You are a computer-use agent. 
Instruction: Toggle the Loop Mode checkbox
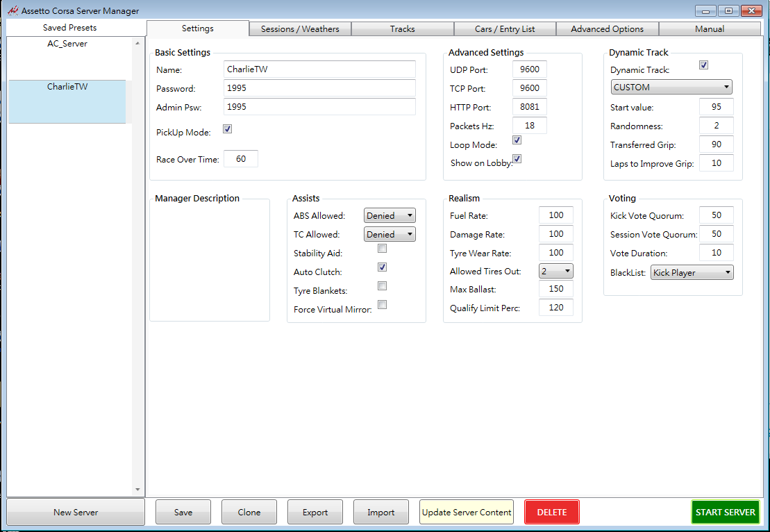(517, 140)
